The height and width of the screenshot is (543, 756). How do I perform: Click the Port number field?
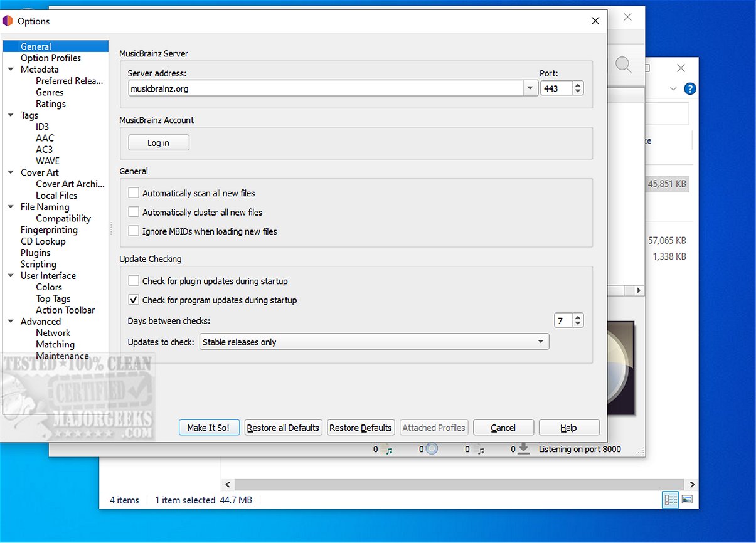pyautogui.click(x=556, y=88)
